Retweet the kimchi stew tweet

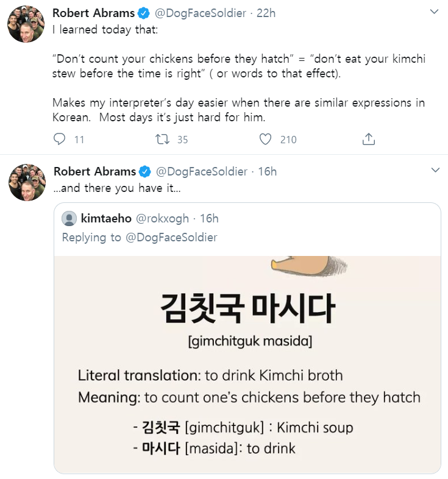pyautogui.click(x=162, y=140)
